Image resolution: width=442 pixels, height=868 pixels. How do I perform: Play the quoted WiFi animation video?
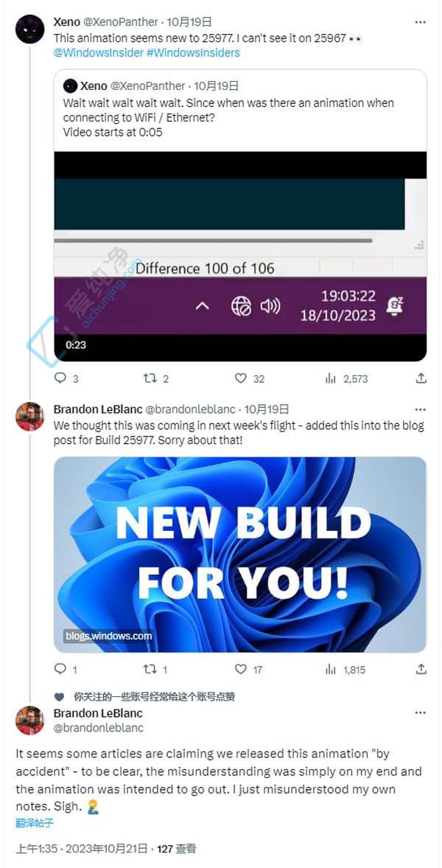pos(240,257)
